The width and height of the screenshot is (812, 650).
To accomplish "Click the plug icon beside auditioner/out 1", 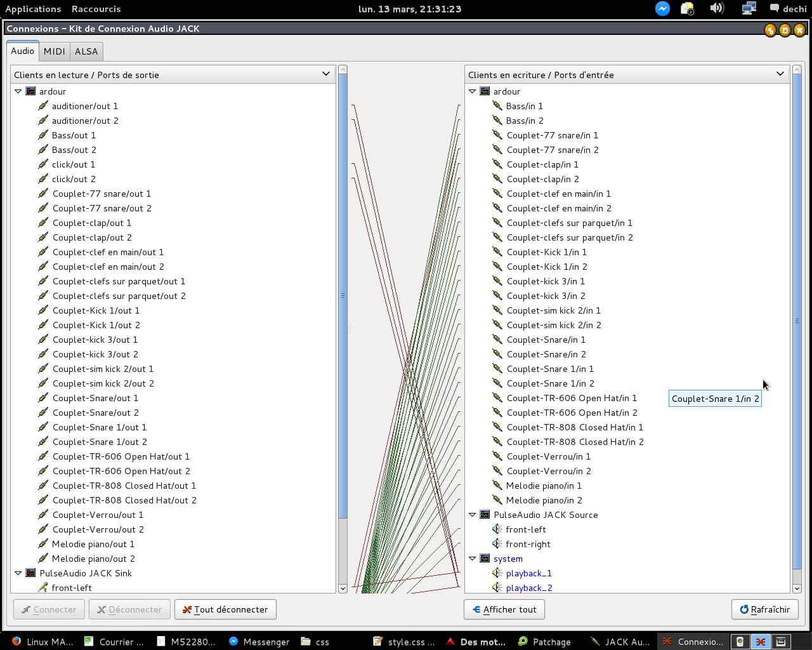I will pyautogui.click(x=43, y=106).
